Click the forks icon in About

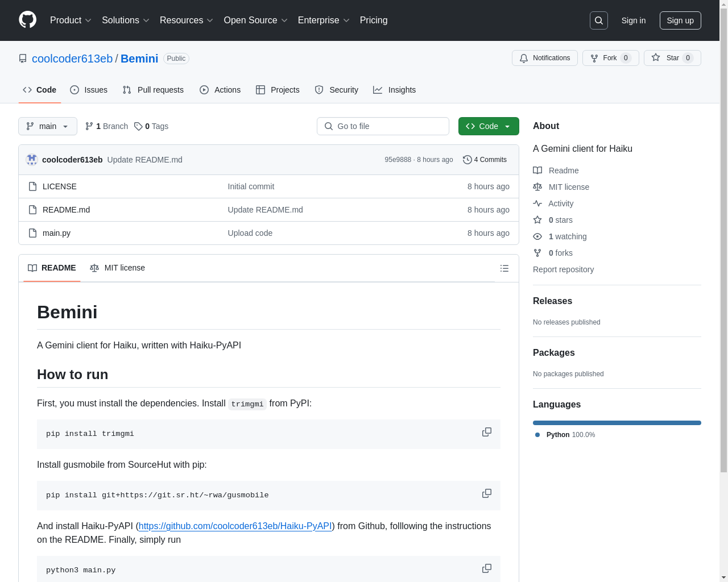[537, 253]
